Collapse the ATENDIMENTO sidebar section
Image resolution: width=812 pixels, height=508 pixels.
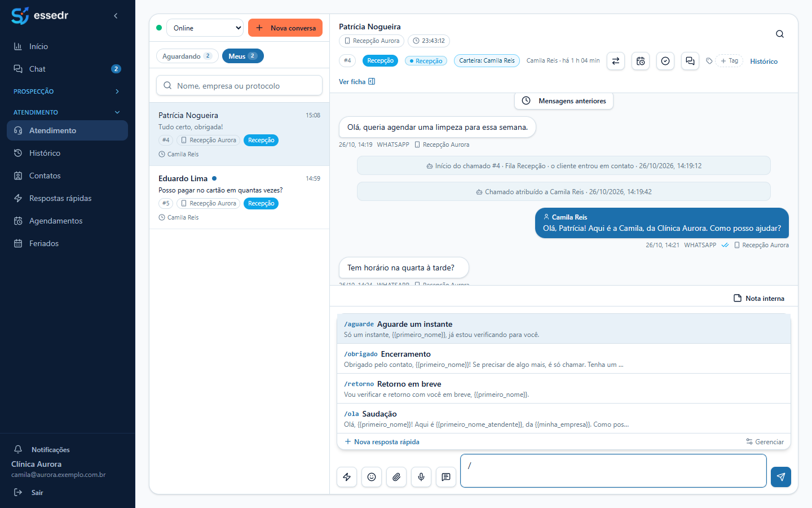point(67,112)
